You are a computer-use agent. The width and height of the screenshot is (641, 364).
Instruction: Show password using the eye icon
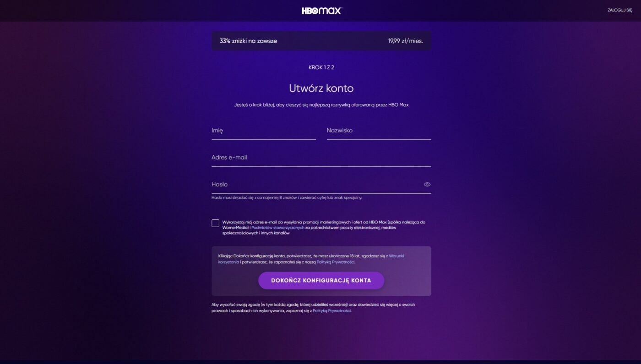[427, 185]
